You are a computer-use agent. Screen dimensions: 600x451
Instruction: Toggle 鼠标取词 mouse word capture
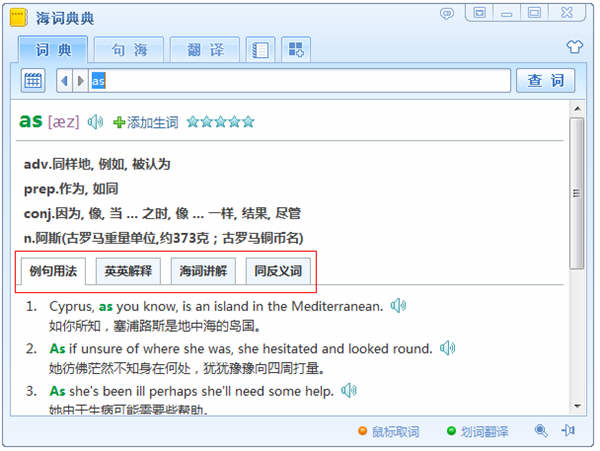click(389, 432)
